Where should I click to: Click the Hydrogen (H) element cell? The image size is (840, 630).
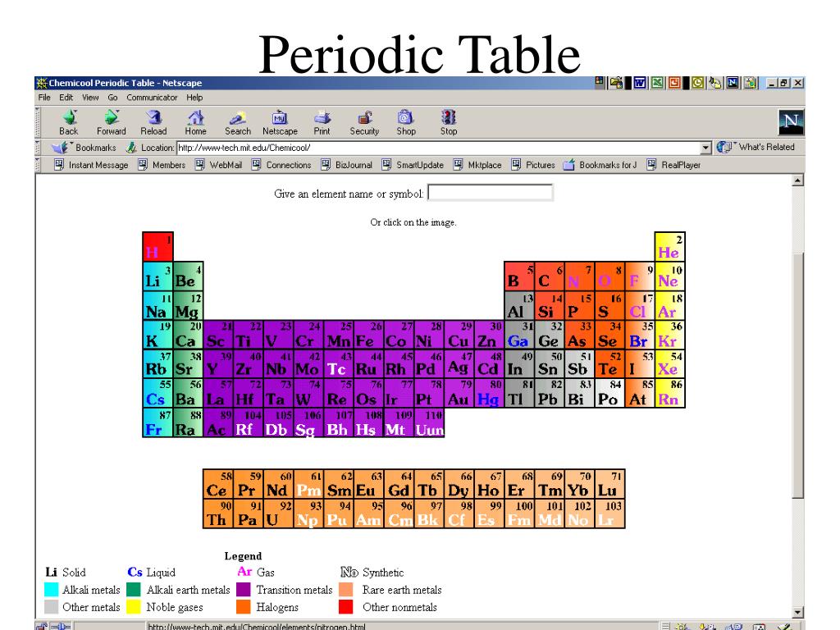tap(158, 246)
